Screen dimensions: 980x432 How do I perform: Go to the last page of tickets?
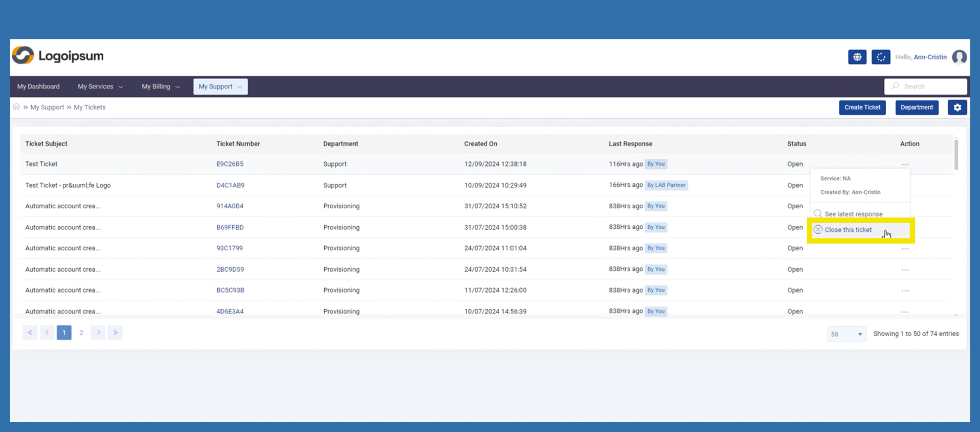tap(115, 333)
